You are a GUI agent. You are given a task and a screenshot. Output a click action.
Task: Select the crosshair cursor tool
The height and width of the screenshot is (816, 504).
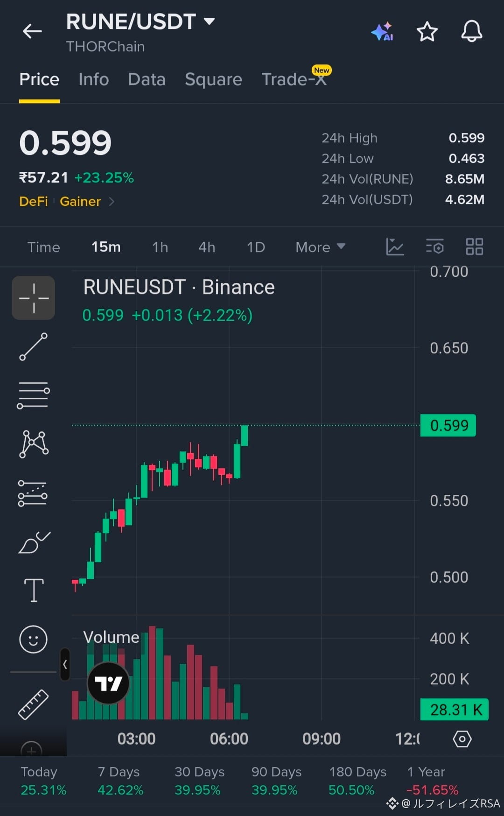pyautogui.click(x=34, y=298)
